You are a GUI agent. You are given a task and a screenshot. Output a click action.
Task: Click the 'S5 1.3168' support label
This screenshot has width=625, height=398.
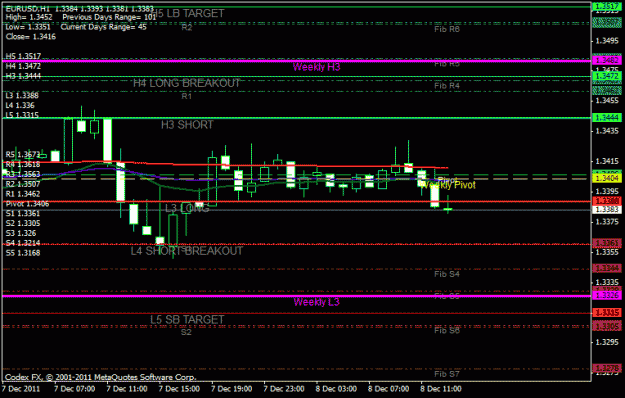[23, 253]
